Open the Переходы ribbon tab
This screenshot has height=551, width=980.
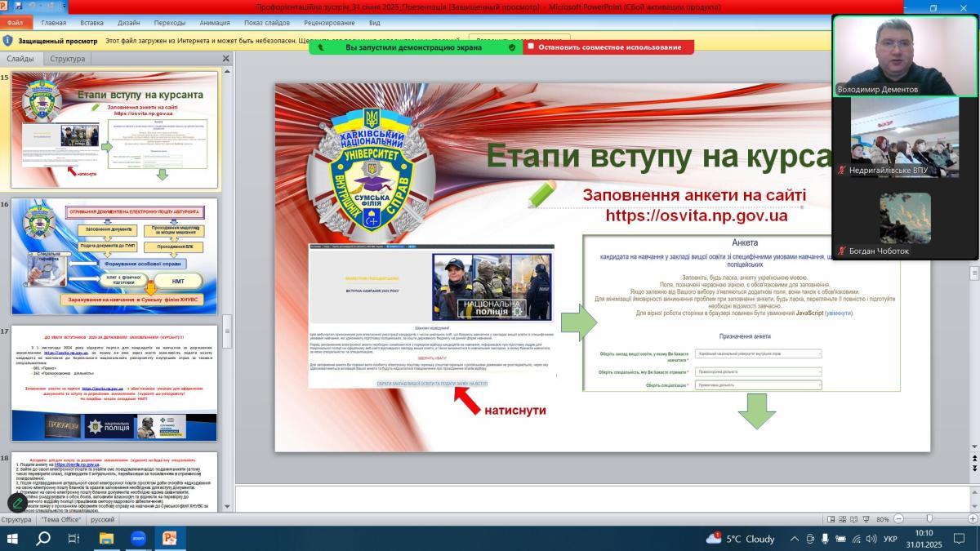tap(170, 23)
